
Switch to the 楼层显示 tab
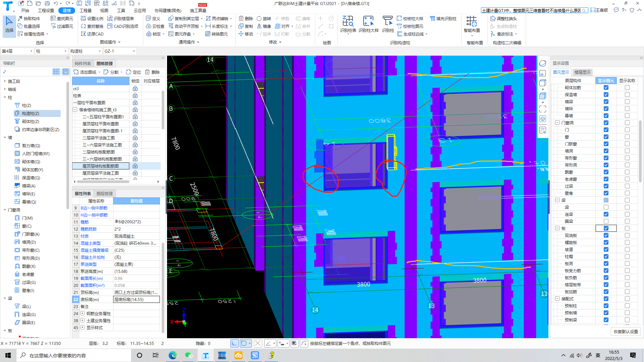pyautogui.click(x=582, y=72)
